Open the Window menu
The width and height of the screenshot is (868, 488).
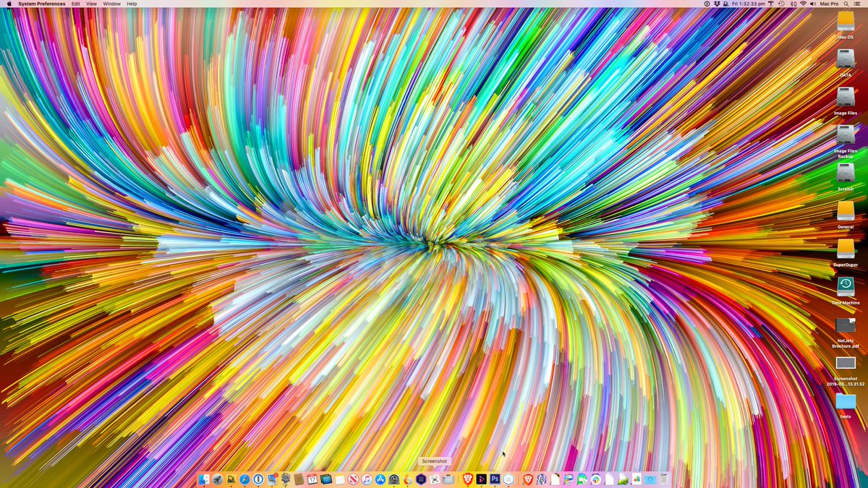[x=112, y=4]
